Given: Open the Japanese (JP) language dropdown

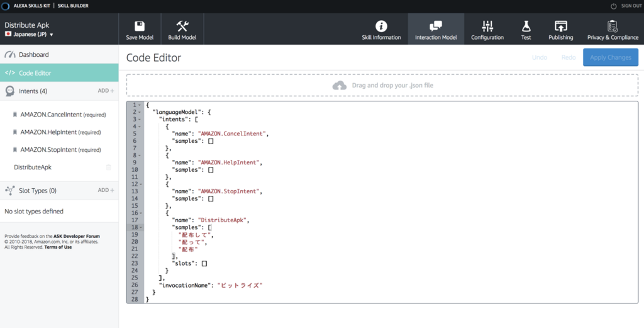Looking at the screenshot, I should (29, 35).
